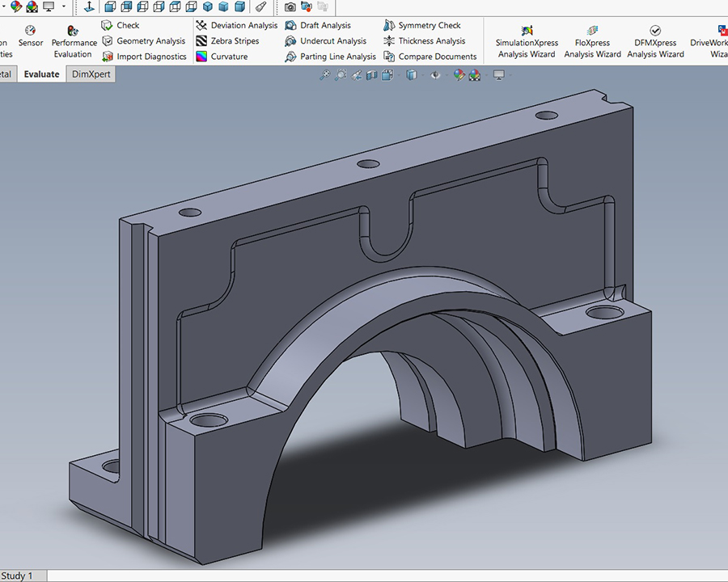Open the Sensor tool
The image size is (728, 582).
(x=30, y=36)
